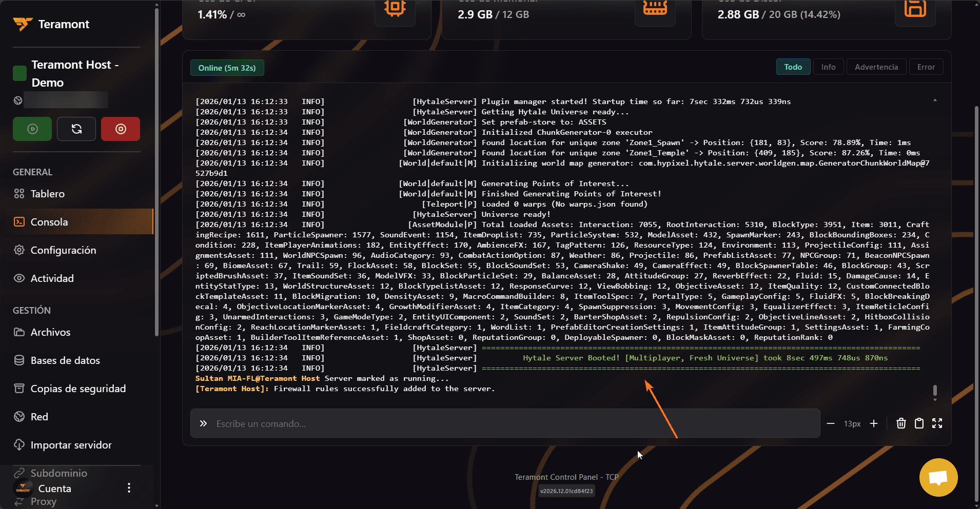
Task: Click the Tablero grid icon
Action: pos(19,194)
